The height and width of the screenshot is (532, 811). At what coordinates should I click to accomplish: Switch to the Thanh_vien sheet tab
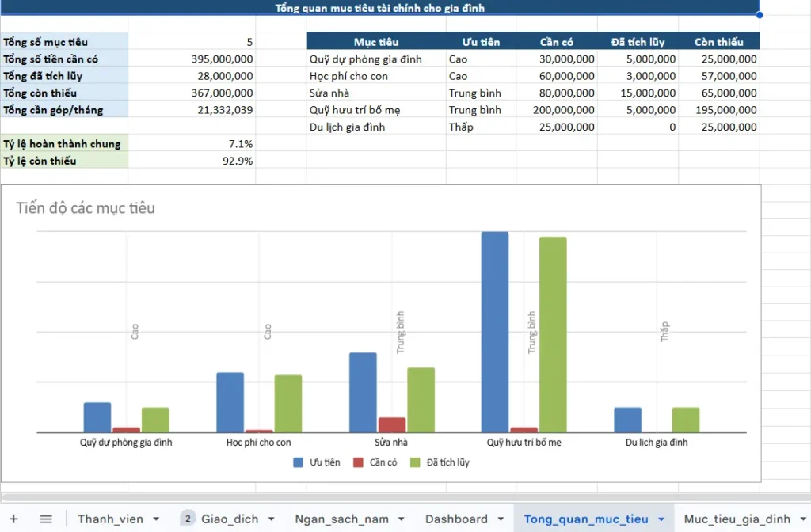click(x=110, y=519)
